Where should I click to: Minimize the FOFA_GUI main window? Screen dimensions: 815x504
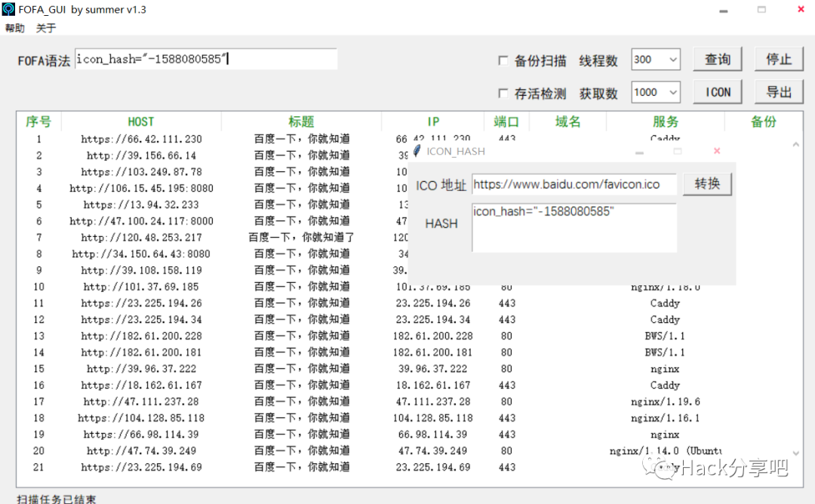pos(724,11)
